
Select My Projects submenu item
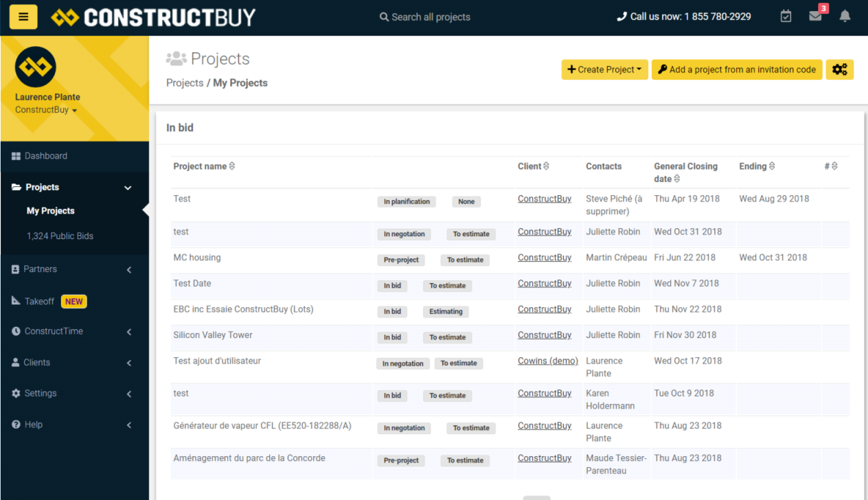(50, 211)
